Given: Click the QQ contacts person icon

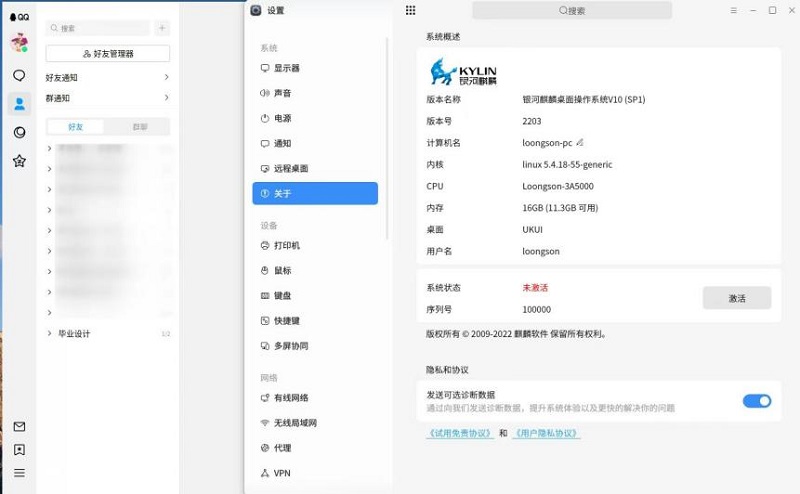Looking at the screenshot, I should [19, 104].
